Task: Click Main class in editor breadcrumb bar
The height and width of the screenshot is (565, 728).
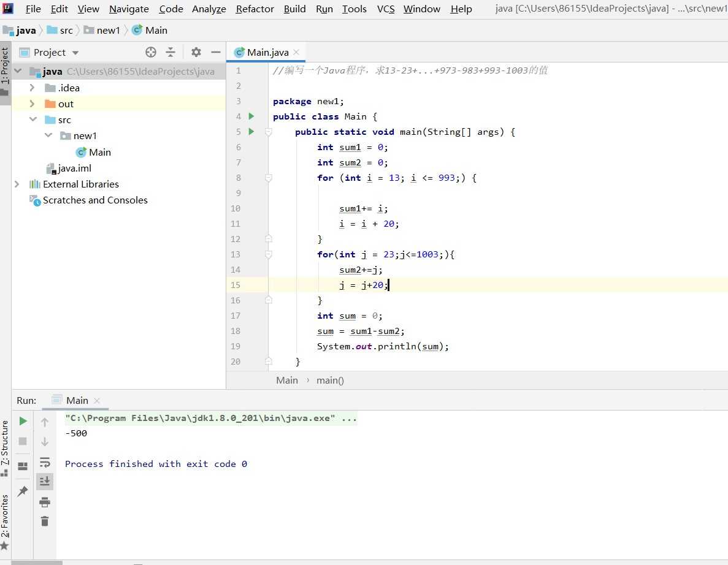Action: pyautogui.click(x=287, y=381)
